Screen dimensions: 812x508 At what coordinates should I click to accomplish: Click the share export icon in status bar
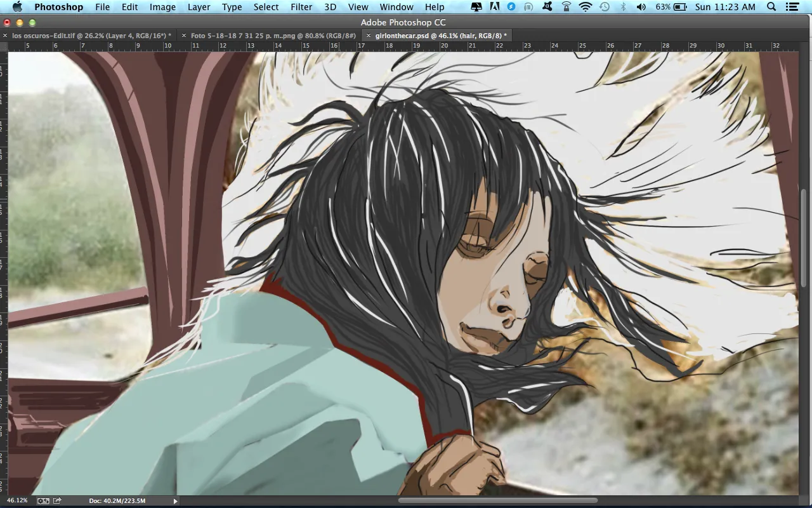[x=57, y=500]
